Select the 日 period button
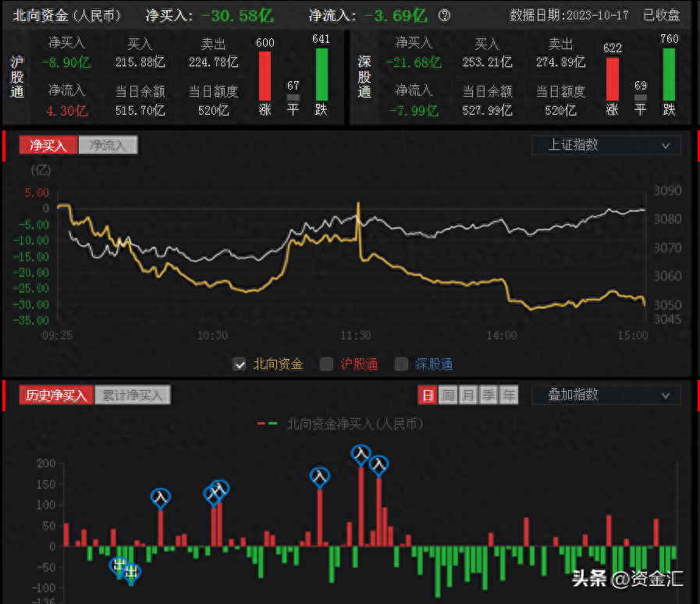Image resolution: width=700 pixels, height=604 pixels. (427, 395)
